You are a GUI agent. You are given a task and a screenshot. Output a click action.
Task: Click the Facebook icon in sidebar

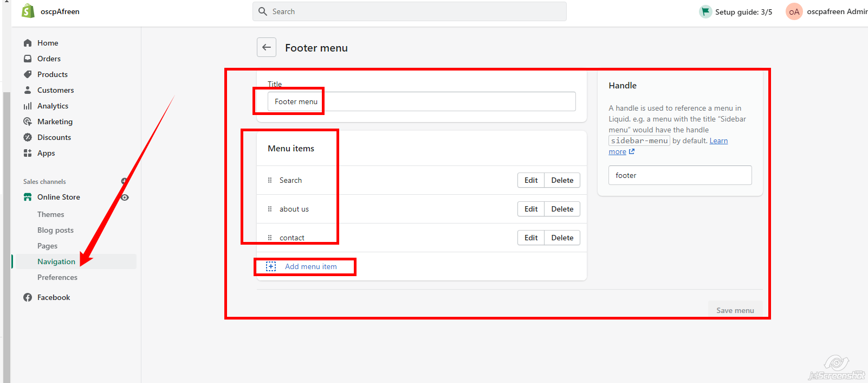(x=28, y=297)
